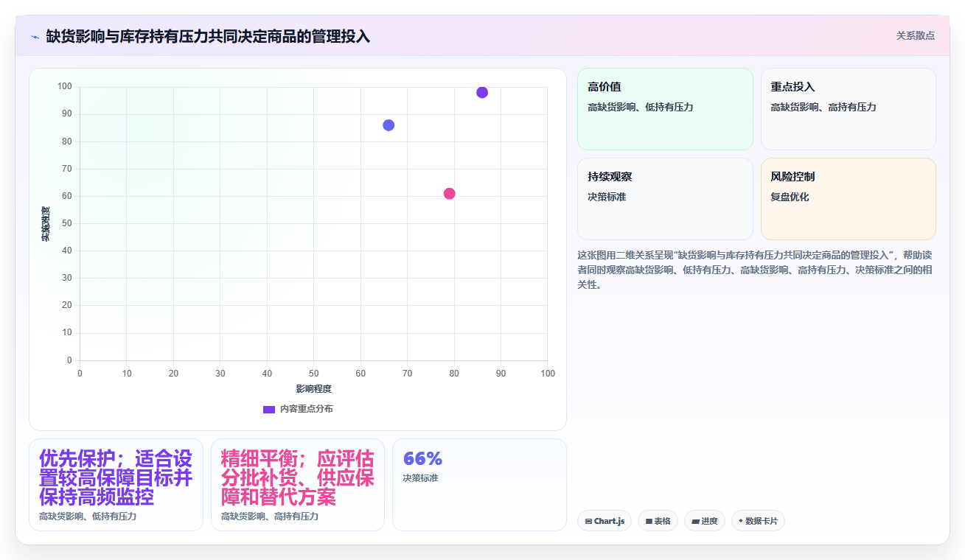Open the 高价值 quadrant card
965x560 pixels.
pos(665,109)
